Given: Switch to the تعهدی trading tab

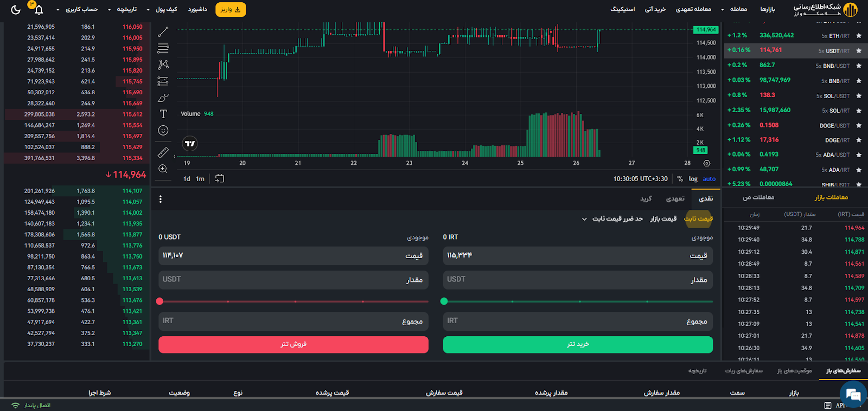Looking at the screenshot, I should pyautogui.click(x=675, y=199).
